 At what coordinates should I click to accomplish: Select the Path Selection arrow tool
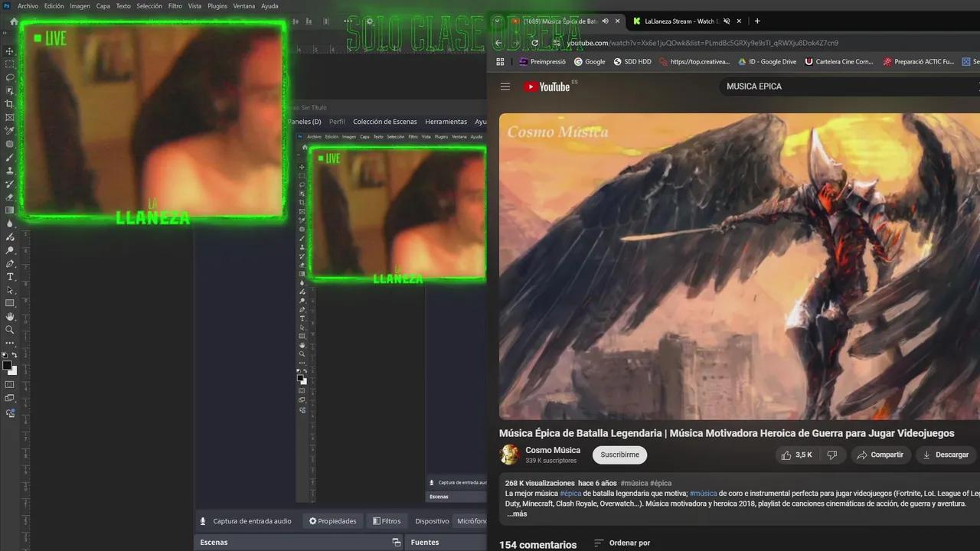tap(10, 290)
